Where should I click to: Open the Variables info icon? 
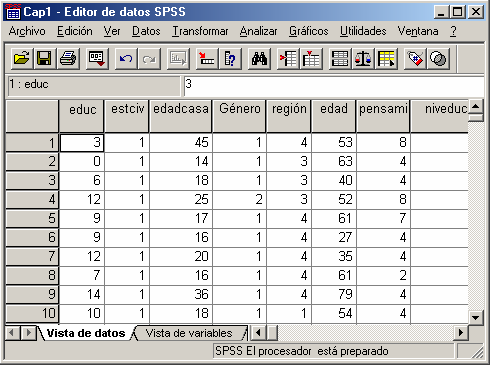tap(230, 59)
